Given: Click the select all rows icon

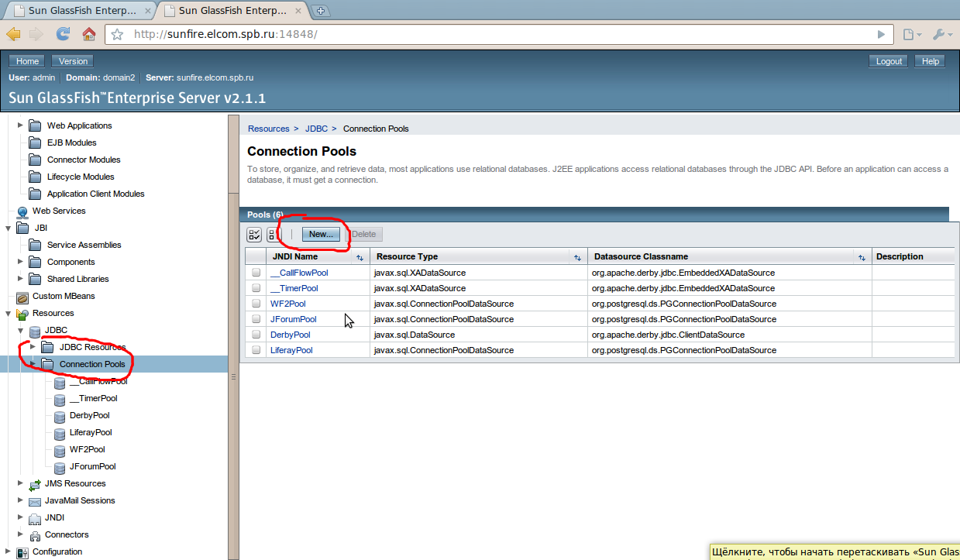Looking at the screenshot, I should [x=254, y=235].
